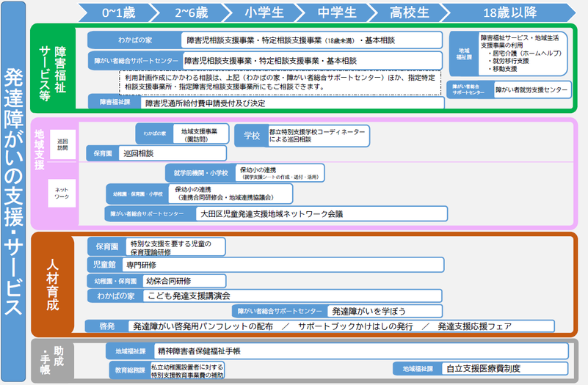Click the 巡回相談 box
This screenshot has width=588, height=385.
[x=173, y=153]
